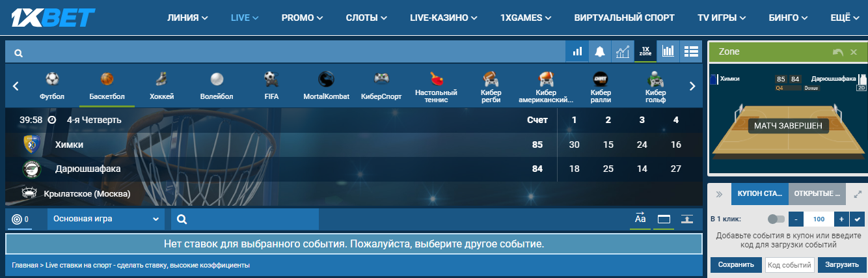868x278 pixels.
Task: Open the БИНГО menu
Action: [x=789, y=18]
